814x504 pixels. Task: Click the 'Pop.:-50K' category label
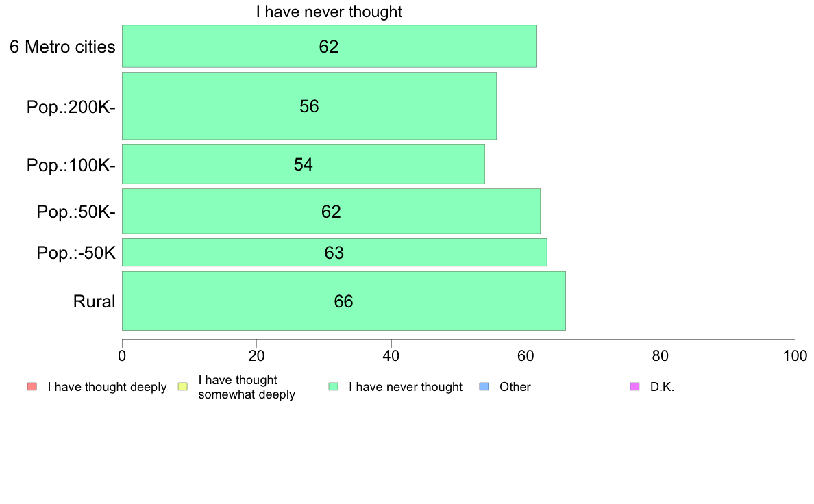pyautogui.click(x=76, y=253)
